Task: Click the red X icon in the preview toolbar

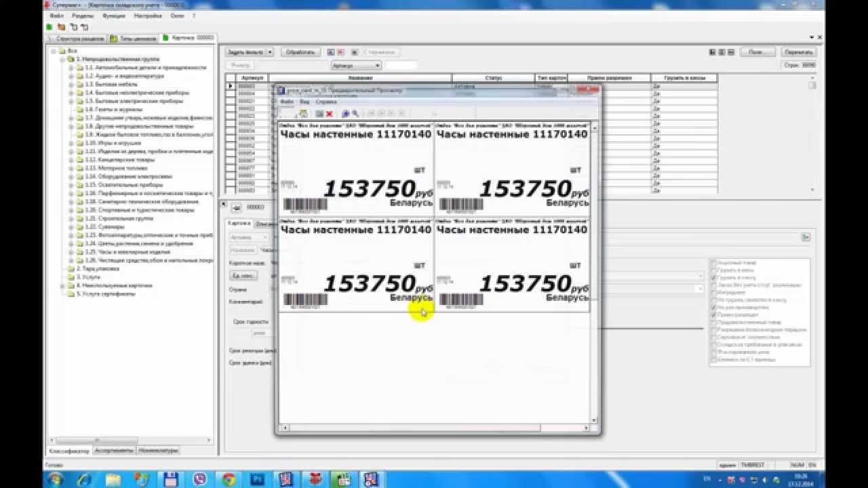Action: tap(330, 114)
